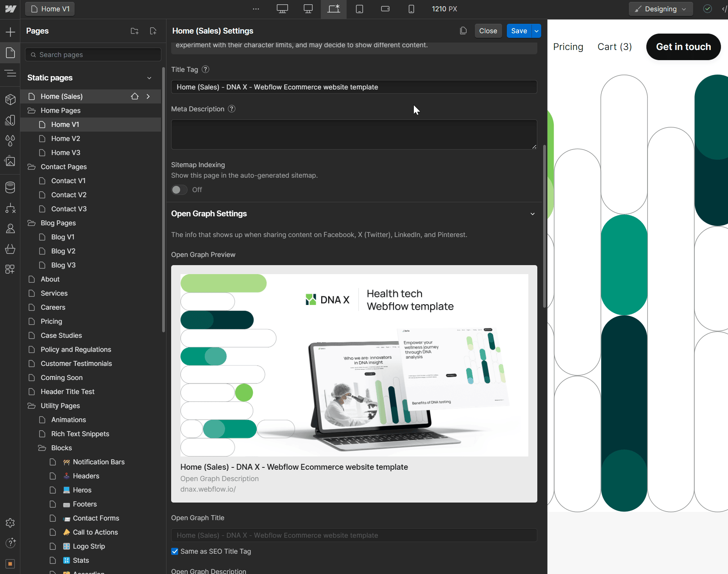Toggle Sitemap Indexing switch
Viewport: 728px width, 574px height.
pos(179,190)
